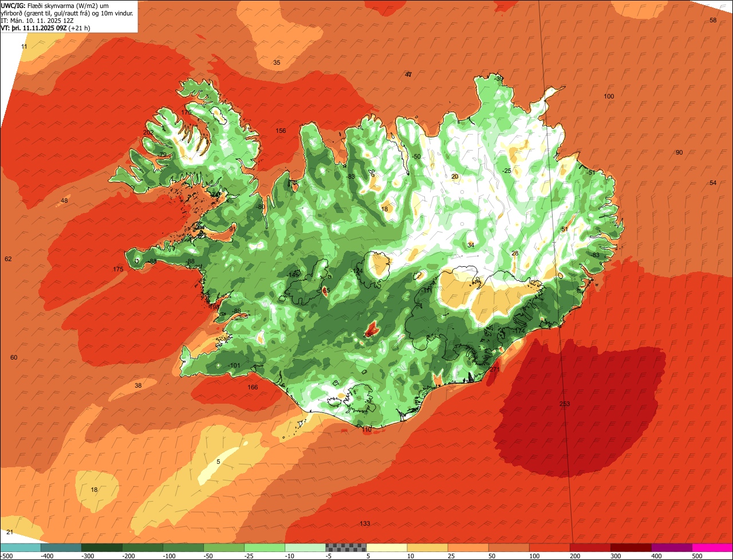Pick the -50 to -25 light green legend swatch

[224, 547]
